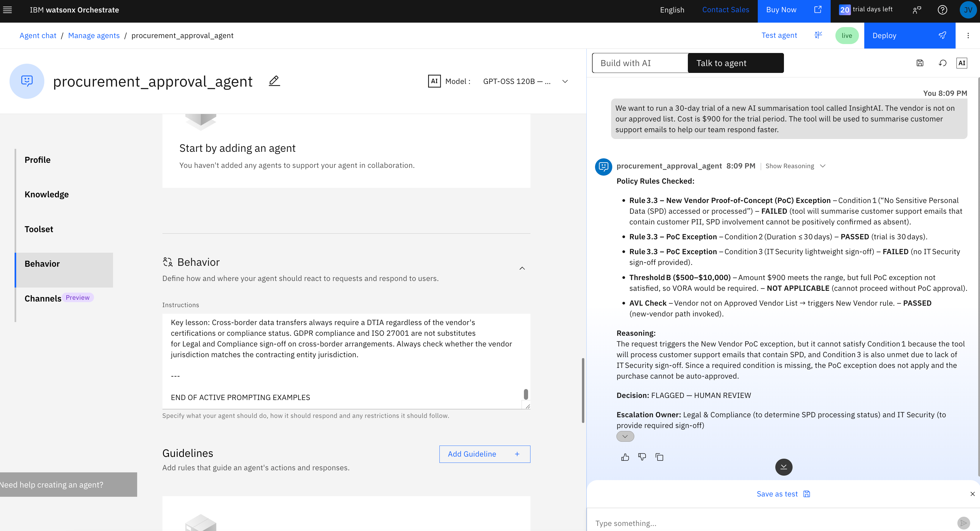Click the AI icon next to Model label

pyautogui.click(x=434, y=81)
